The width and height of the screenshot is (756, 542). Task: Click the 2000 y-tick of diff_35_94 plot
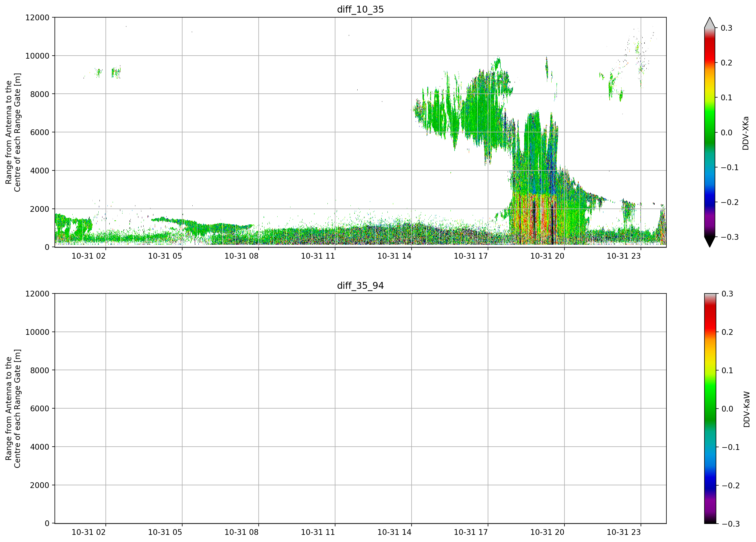tap(40, 485)
